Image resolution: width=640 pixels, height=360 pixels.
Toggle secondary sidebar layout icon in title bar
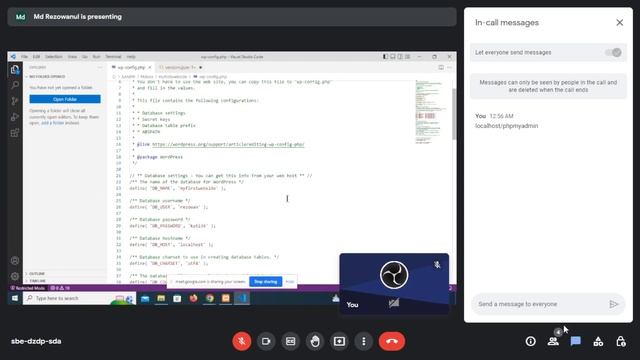[400, 57]
